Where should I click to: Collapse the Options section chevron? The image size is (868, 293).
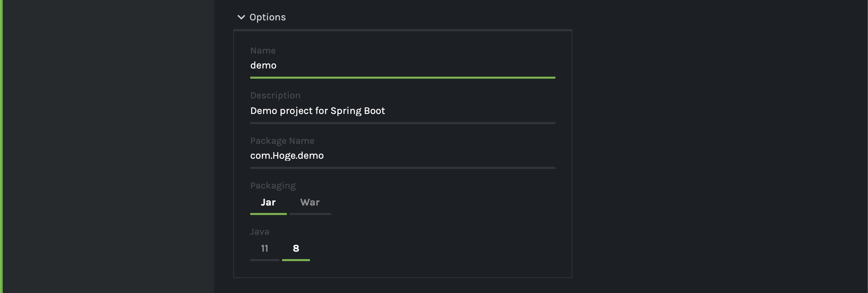(241, 17)
